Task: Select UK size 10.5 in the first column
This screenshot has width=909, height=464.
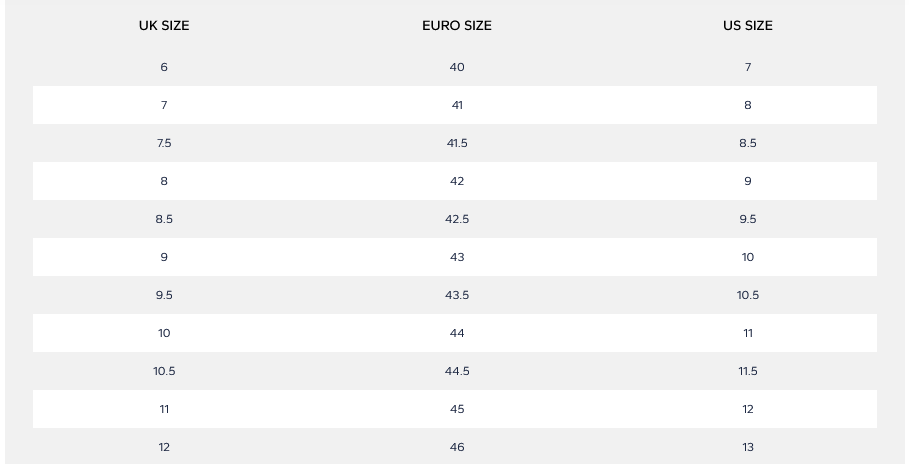Action: (164, 371)
